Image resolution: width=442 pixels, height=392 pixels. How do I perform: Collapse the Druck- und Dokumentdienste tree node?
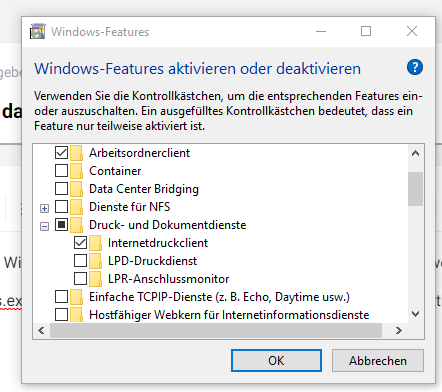[44, 227]
